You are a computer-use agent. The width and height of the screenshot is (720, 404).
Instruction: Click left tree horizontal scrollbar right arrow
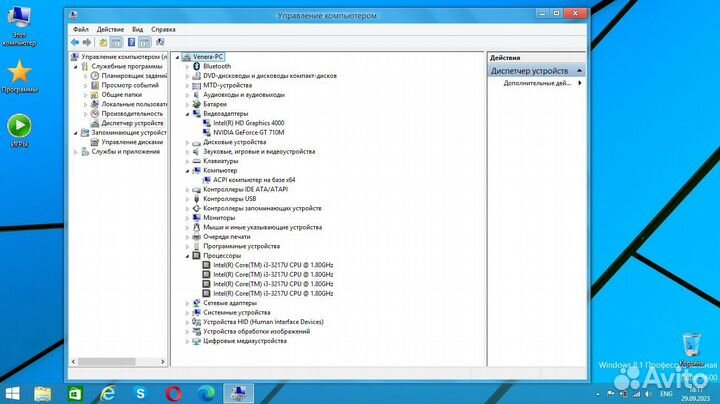(163, 362)
